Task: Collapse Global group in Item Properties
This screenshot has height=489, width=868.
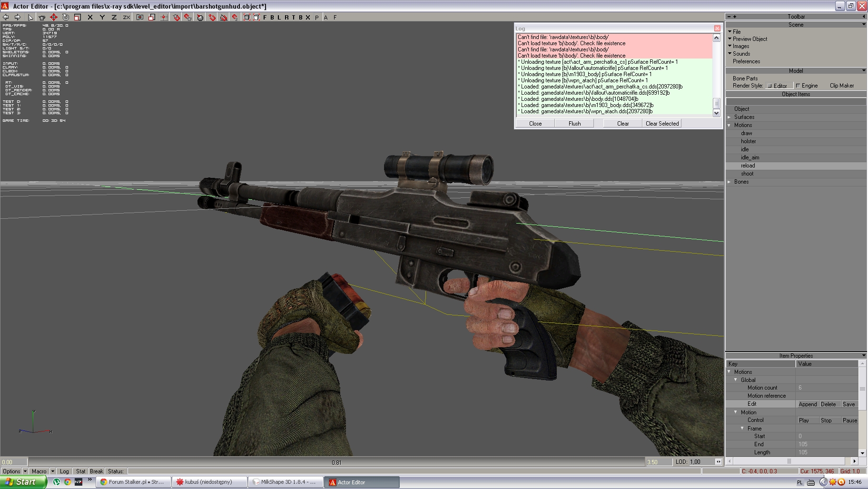Action: click(x=736, y=380)
